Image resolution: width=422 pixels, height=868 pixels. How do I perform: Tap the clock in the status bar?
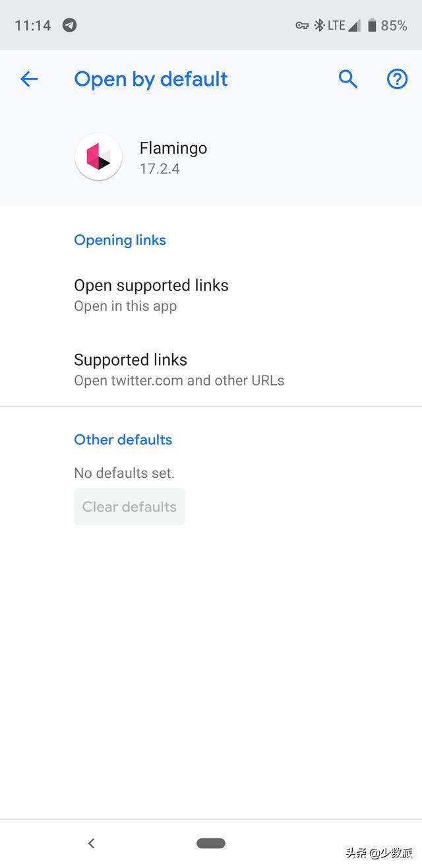coord(33,26)
